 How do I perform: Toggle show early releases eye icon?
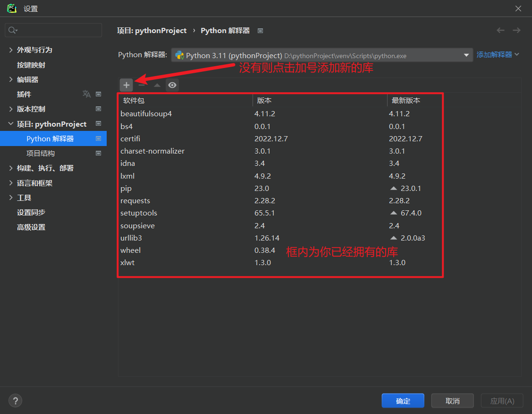(172, 85)
